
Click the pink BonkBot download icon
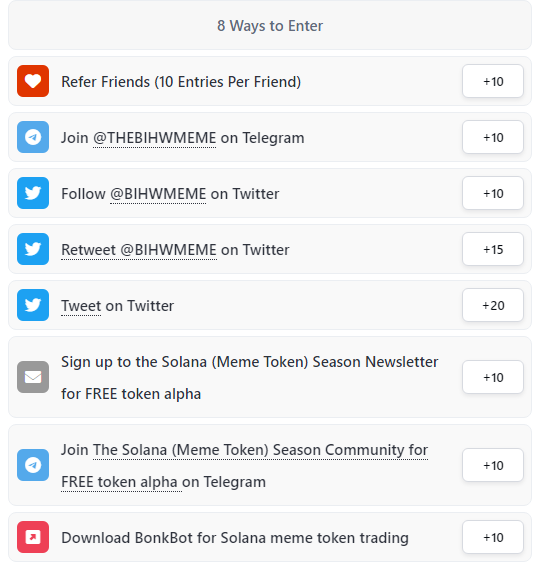click(x=33, y=537)
